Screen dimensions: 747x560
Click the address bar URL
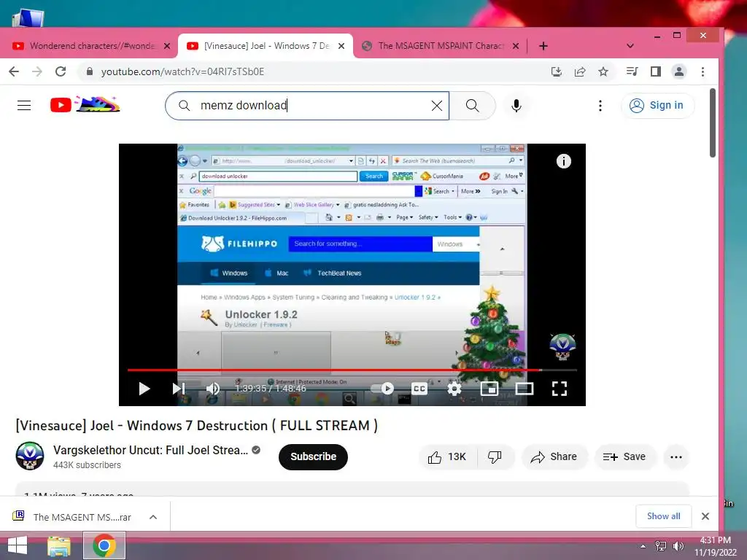tap(182, 71)
